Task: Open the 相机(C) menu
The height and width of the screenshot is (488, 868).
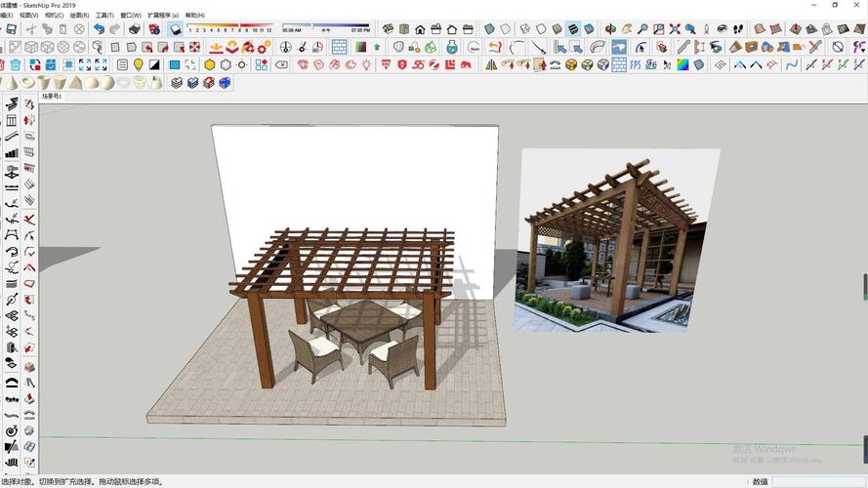Action: pos(54,15)
